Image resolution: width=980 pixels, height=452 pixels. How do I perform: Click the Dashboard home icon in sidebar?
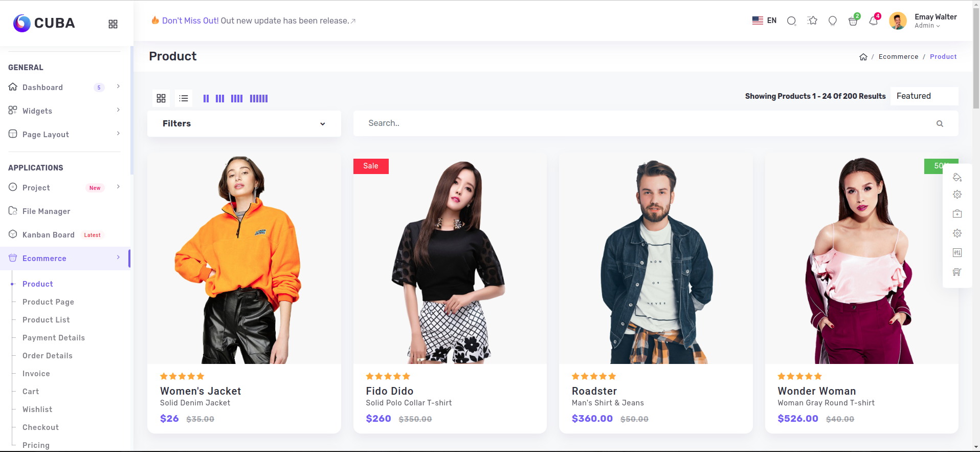13,87
